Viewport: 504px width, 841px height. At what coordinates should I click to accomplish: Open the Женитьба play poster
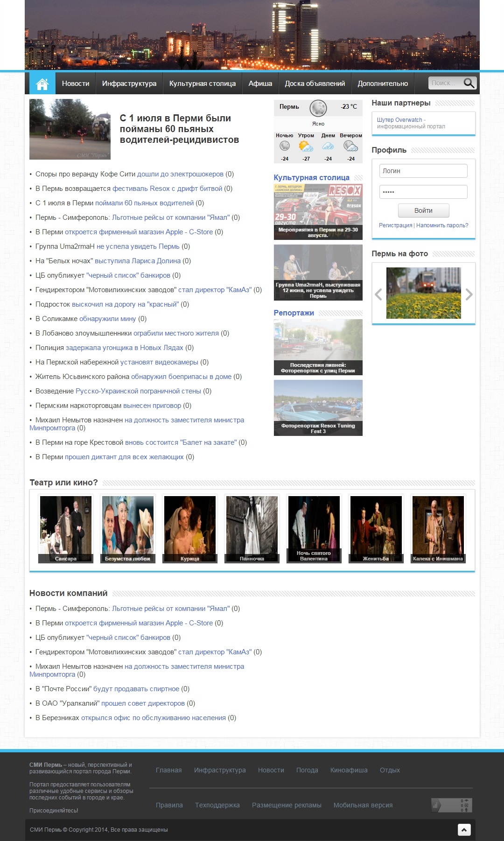pos(376,529)
